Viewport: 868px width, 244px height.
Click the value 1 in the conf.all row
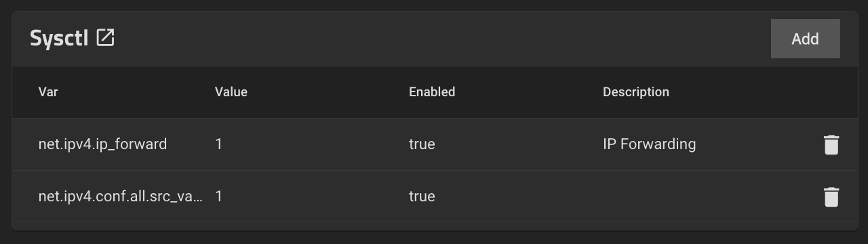[218, 197]
